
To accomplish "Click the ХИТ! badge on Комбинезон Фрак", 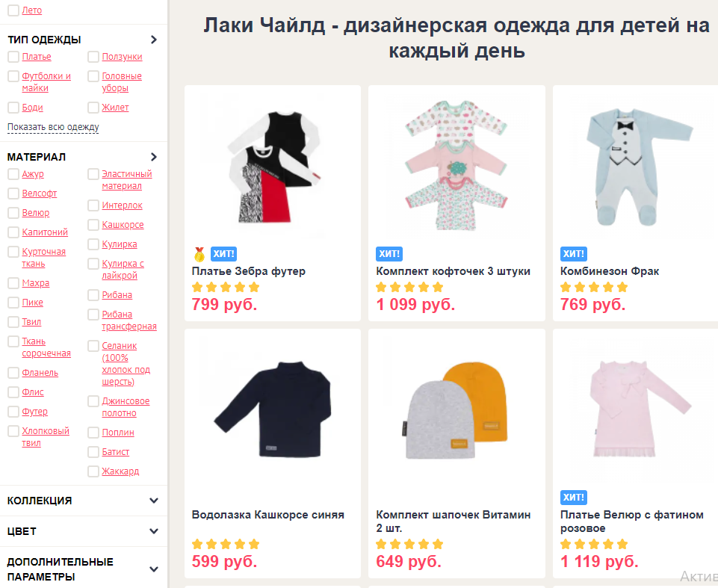I will coord(573,254).
